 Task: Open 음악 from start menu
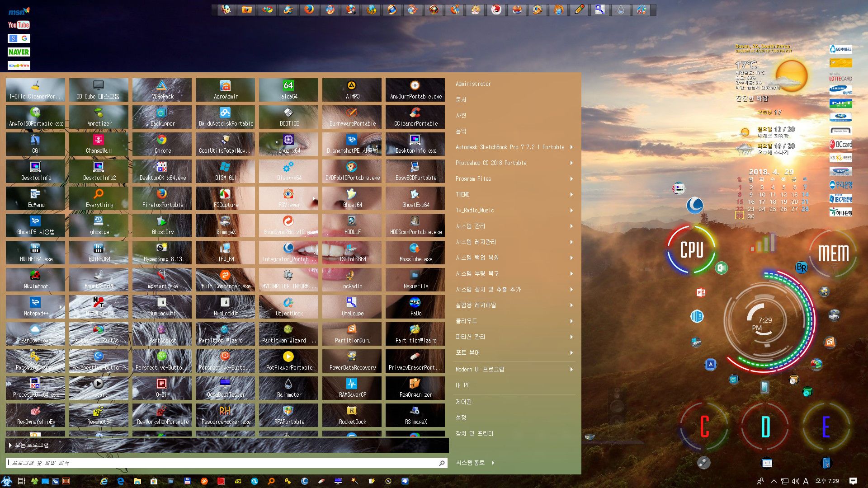(514, 131)
